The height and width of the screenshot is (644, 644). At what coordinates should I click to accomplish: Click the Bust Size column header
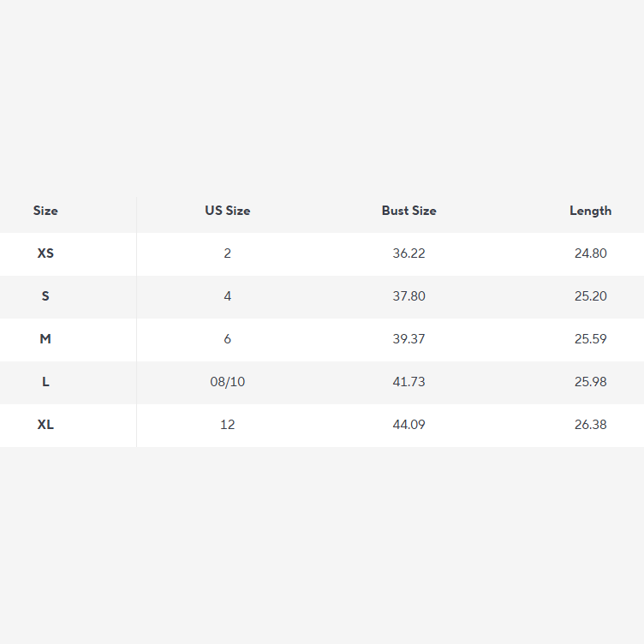(408, 211)
